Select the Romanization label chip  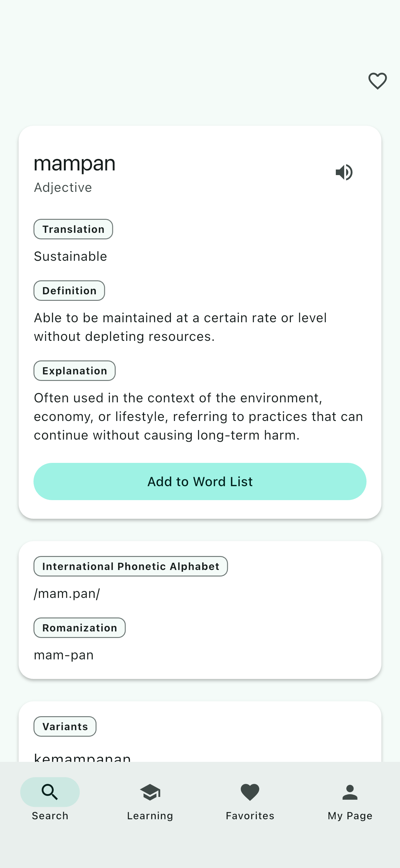pyautogui.click(x=79, y=628)
